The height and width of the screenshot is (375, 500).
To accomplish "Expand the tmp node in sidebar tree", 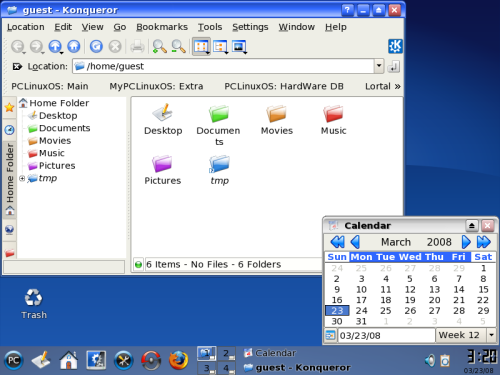I will coord(22,178).
